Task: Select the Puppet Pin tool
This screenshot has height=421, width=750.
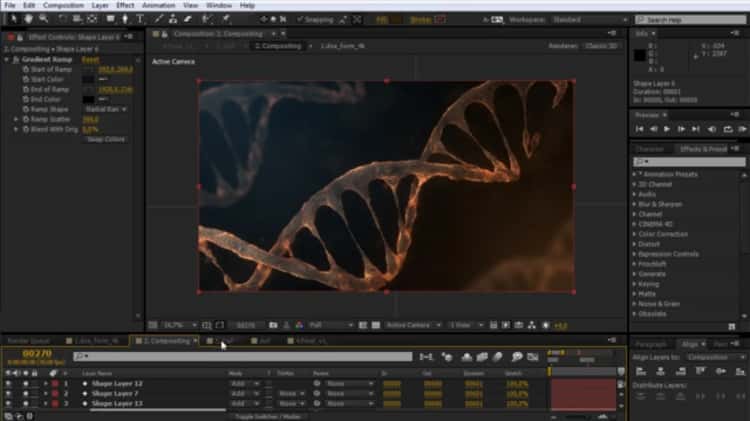Action: tap(226, 19)
